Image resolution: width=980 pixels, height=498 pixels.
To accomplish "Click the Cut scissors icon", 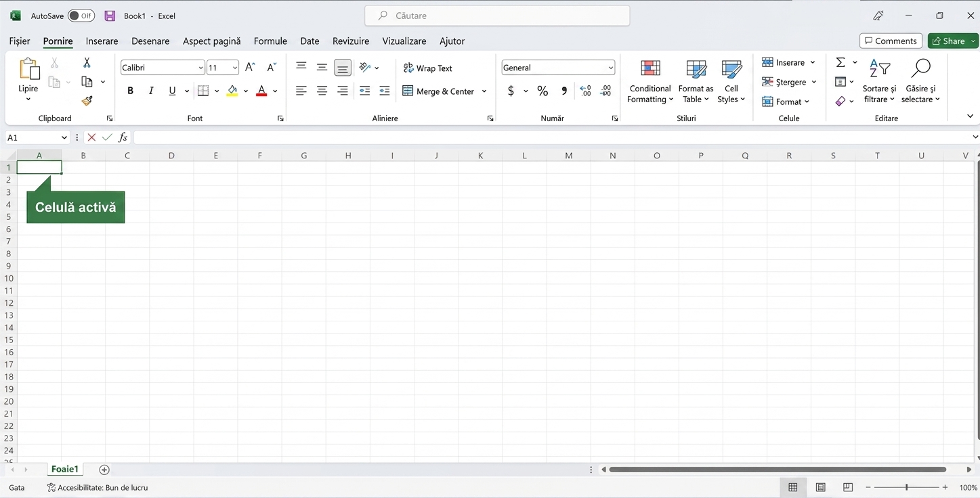I will 87,62.
